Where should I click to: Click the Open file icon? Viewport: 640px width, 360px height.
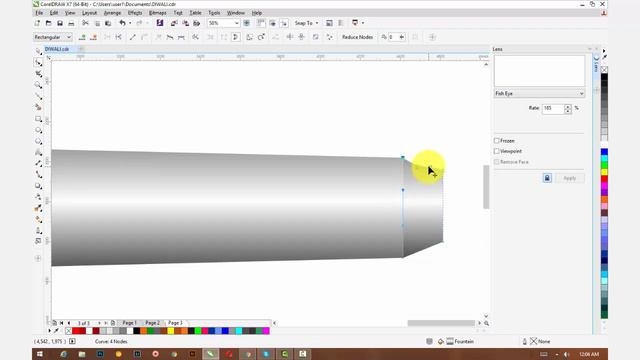point(49,23)
